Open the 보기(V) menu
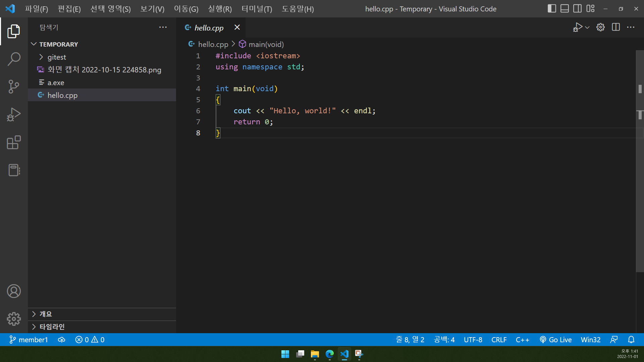644x362 pixels. click(x=152, y=9)
